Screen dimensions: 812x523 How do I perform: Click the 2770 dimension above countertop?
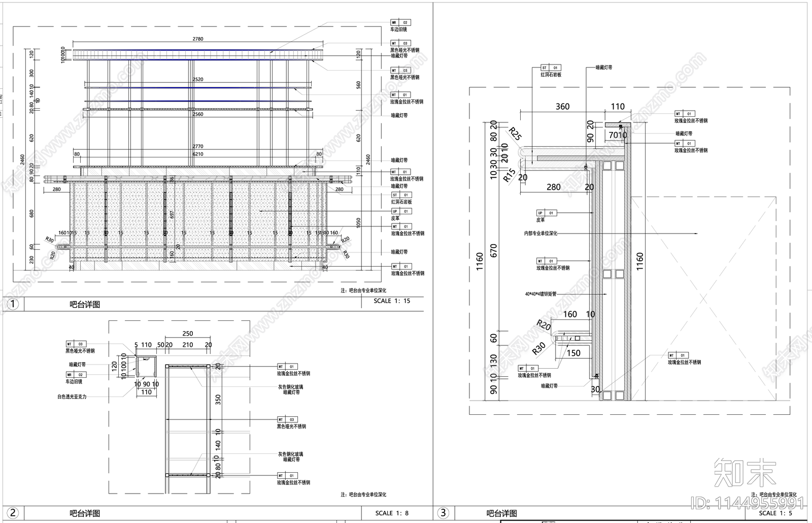click(198, 146)
